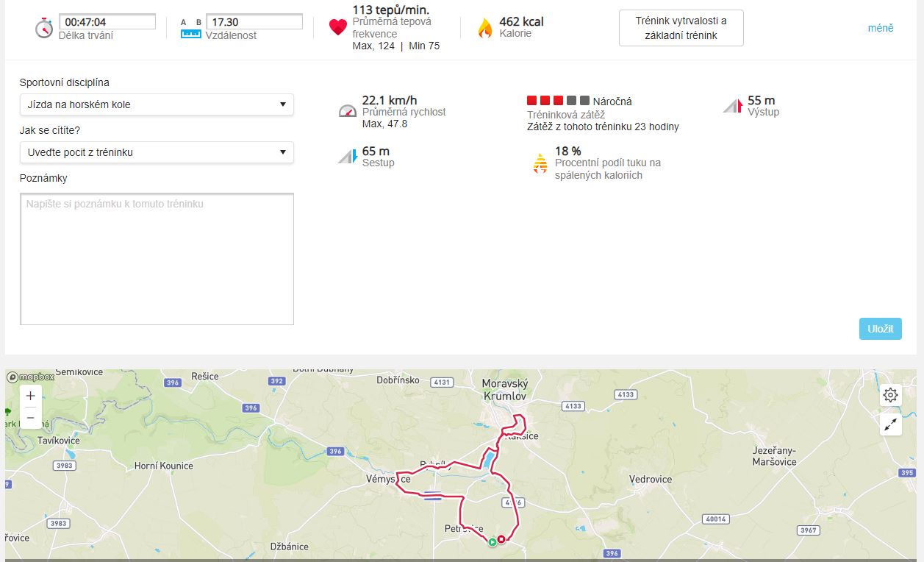The height and width of the screenshot is (562, 924).
Task: Click 'Zátěž z tohoto tréninku 23 hodiny' text
Action: click(x=603, y=127)
